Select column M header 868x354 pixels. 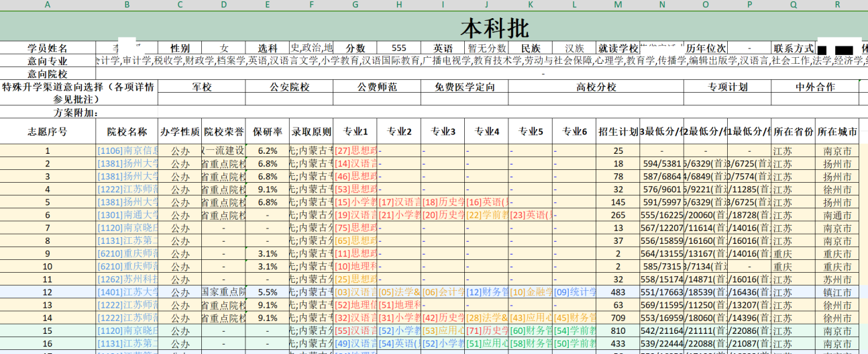618,5
